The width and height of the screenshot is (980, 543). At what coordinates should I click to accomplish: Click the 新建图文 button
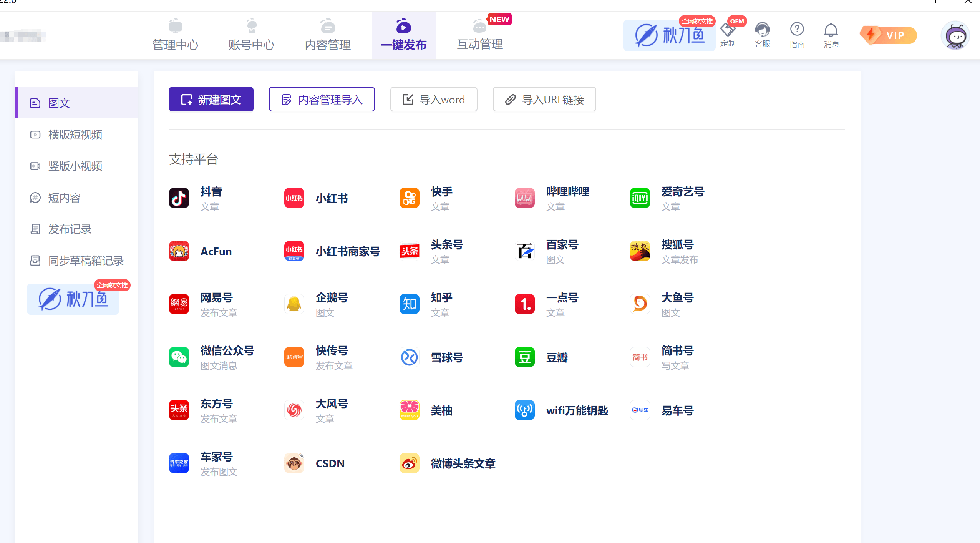click(x=211, y=100)
